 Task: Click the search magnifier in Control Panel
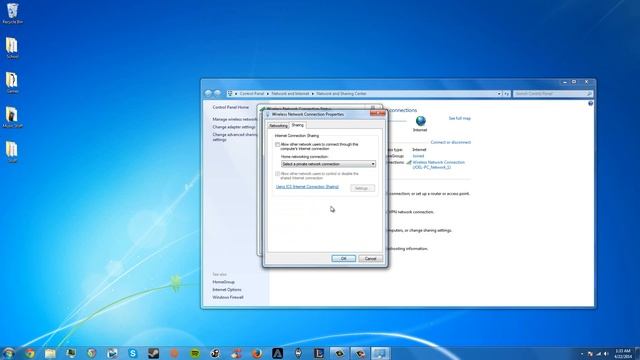(x=589, y=93)
